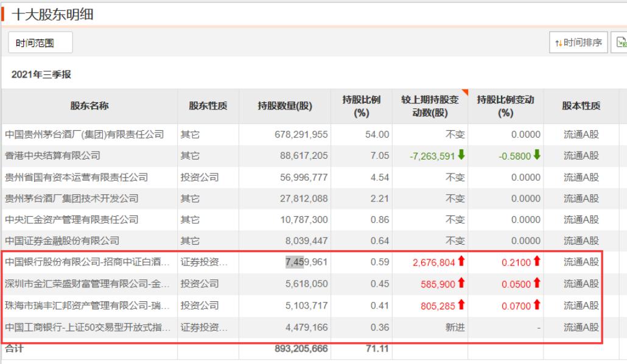Click the holding value 4,479,166

(x=306, y=327)
